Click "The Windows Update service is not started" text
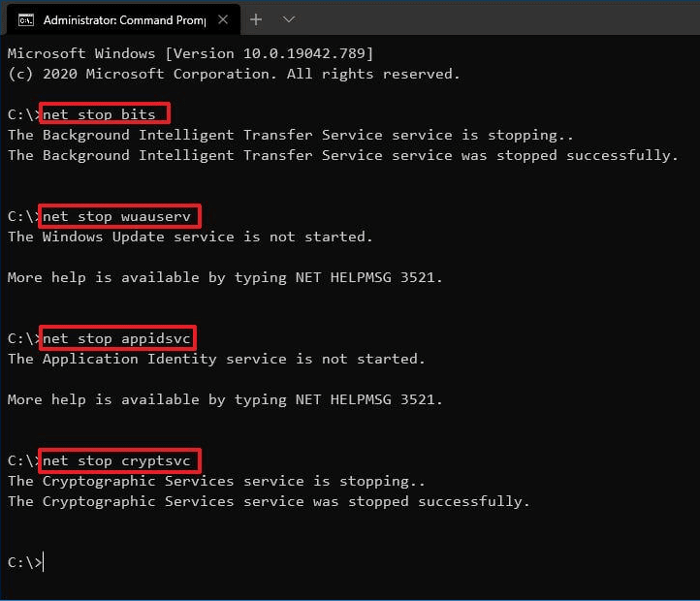The width and height of the screenshot is (700, 601). (190, 237)
